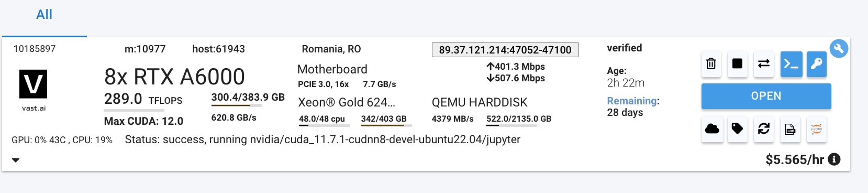Click the IP address 89.37.121.214 box
Image resolution: width=868 pixels, height=193 pixels.
[505, 50]
